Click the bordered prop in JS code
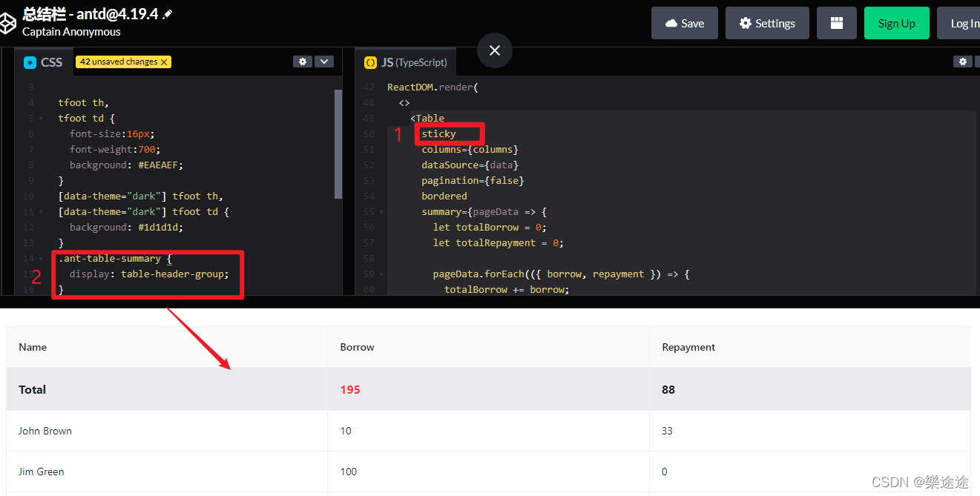The width and height of the screenshot is (980, 496). (444, 196)
